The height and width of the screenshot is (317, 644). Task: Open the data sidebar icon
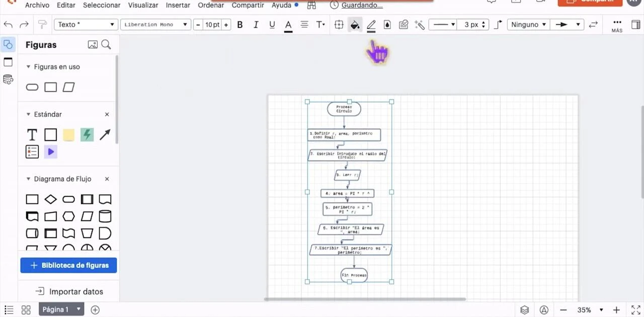coord(8,80)
